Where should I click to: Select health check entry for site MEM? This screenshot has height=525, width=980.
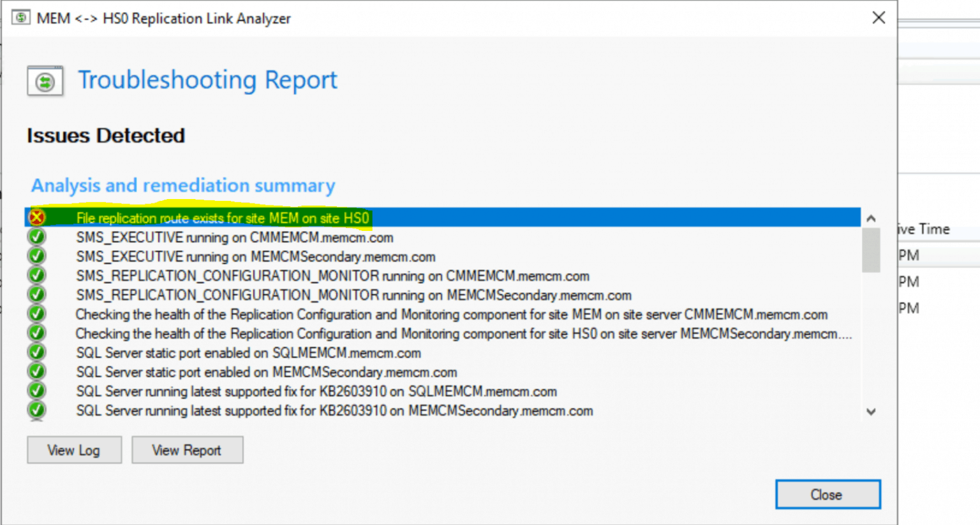(x=451, y=314)
